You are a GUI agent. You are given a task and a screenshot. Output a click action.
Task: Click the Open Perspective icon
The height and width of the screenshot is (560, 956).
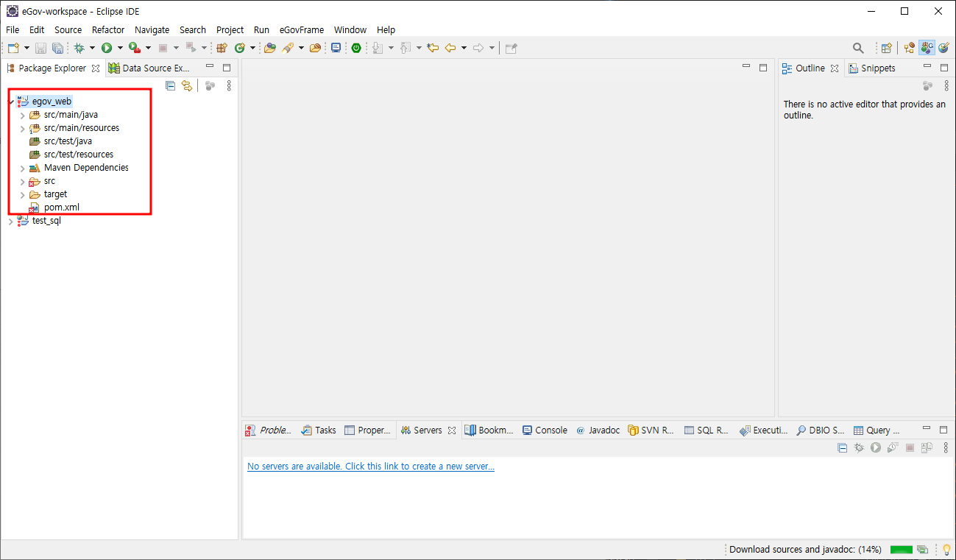[x=887, y=48]
